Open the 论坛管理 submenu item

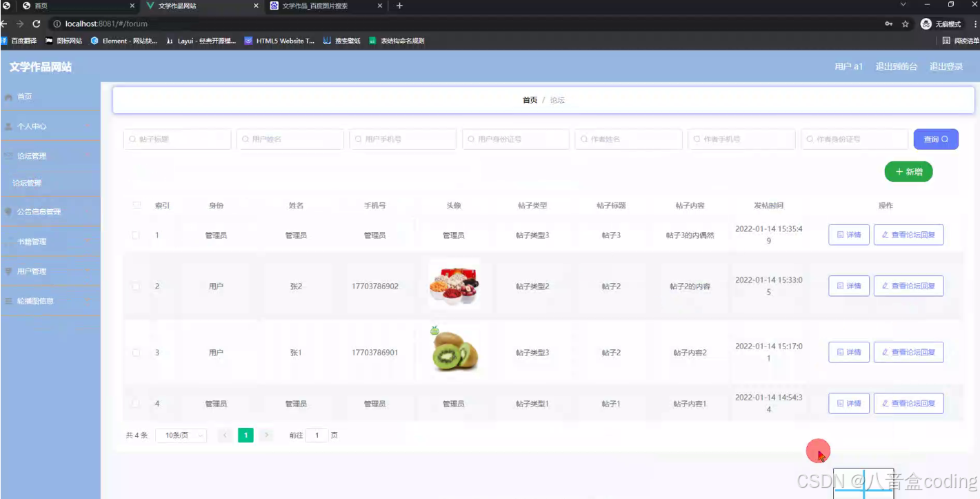click(x=50, y=183)
